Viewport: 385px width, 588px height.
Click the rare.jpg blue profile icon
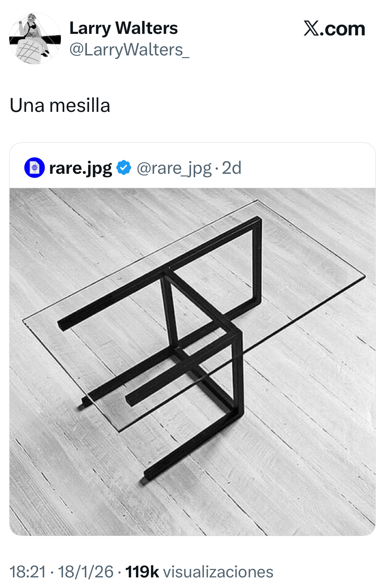point(34,168)
